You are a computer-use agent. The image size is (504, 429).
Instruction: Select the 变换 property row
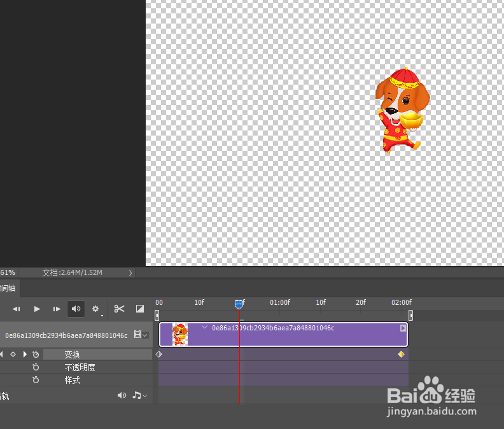(x=98, y=355)
